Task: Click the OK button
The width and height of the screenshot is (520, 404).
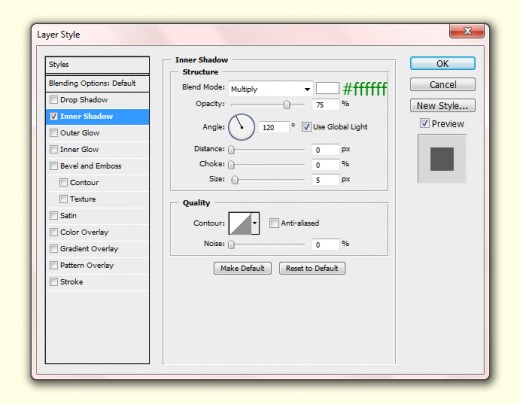Action: (x=443, y=63)
